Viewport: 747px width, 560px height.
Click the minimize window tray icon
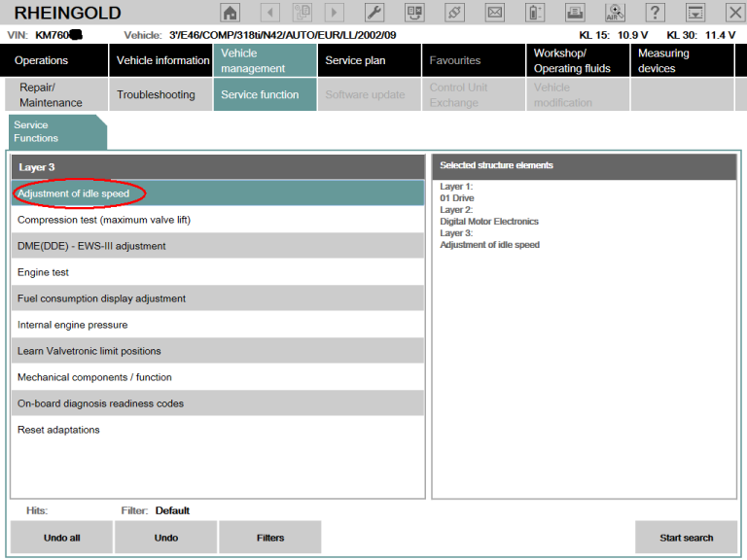click(695, 13)
